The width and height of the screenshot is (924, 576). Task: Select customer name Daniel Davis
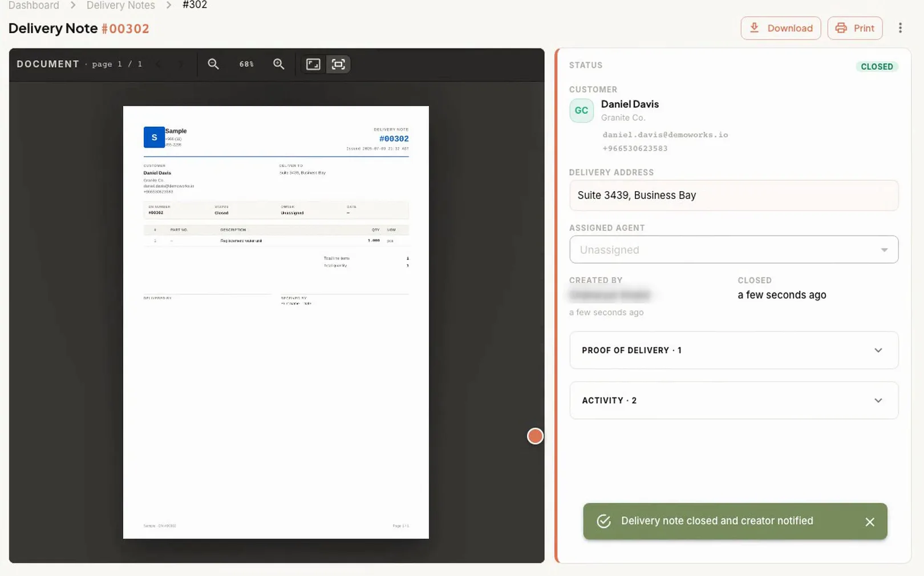click(x=630, y=104)
